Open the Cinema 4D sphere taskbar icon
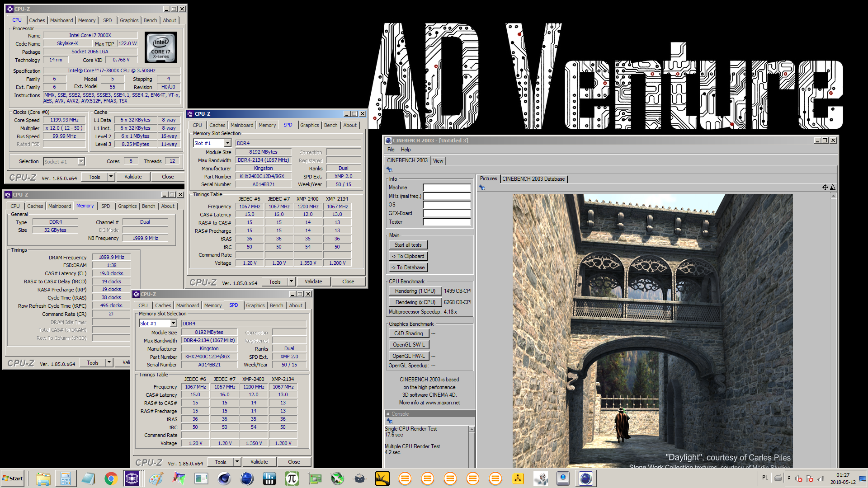Viewport: 868px width, 488px height. tap(224, 479)
